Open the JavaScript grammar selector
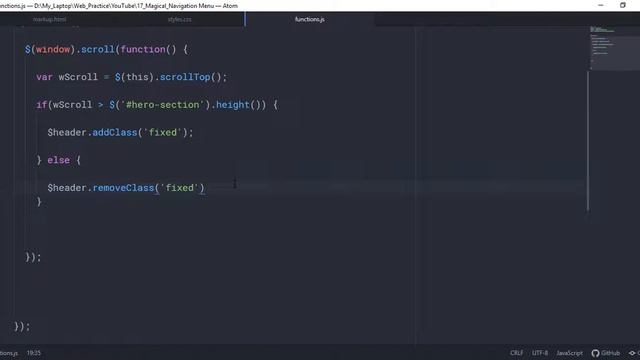 point(569,353)
